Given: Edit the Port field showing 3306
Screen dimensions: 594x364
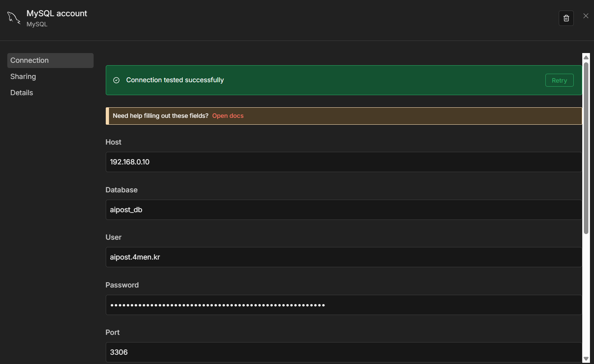Looking at the screenshot, I should (344, 352).
